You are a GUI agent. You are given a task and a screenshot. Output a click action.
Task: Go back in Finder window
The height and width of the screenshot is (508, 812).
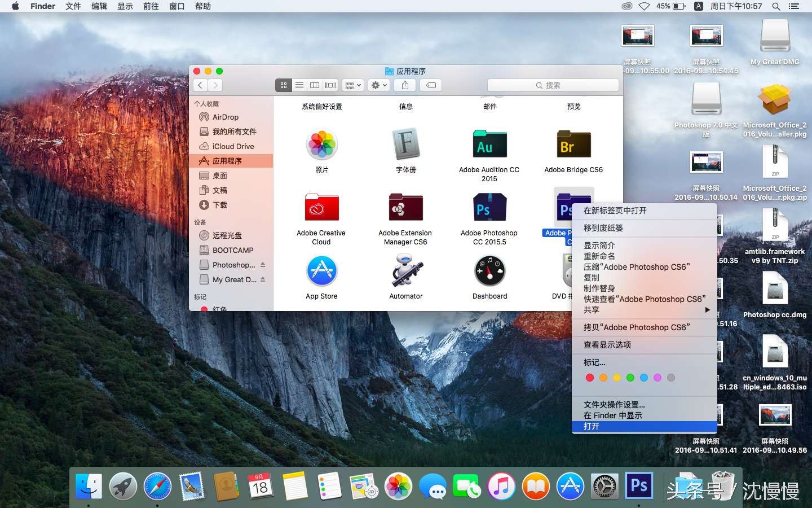click(x=200, y=85)
